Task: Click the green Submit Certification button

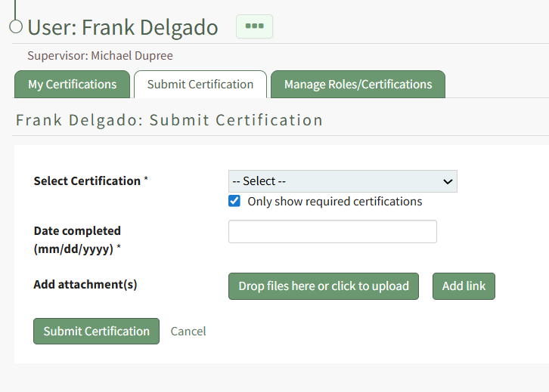Action: pos(96,332)
